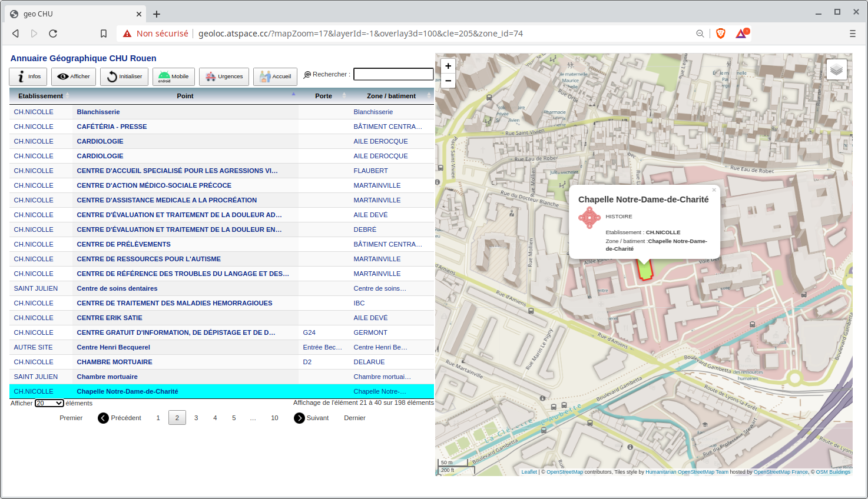
Task: Click the Urgences ambulance button
Action: pyautogui.click(x=224, y=76)
